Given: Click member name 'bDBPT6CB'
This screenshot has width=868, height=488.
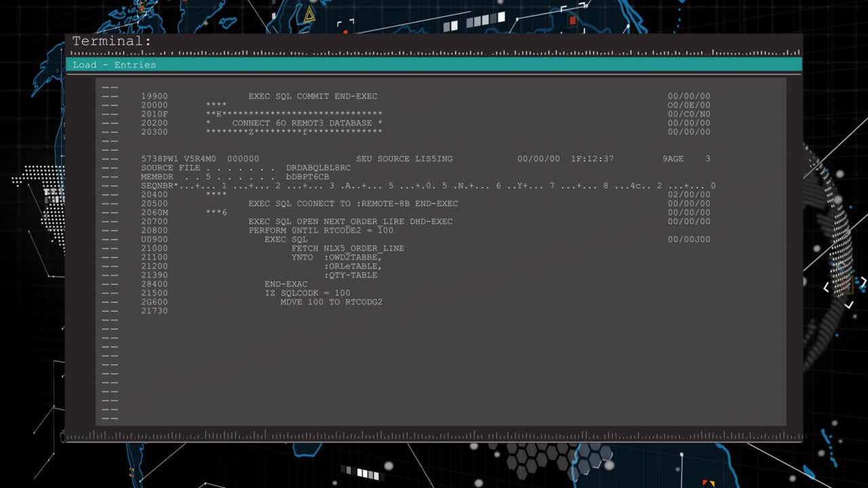Looking at the screenshot, I should pyautogui.click(x=307, y=176).
